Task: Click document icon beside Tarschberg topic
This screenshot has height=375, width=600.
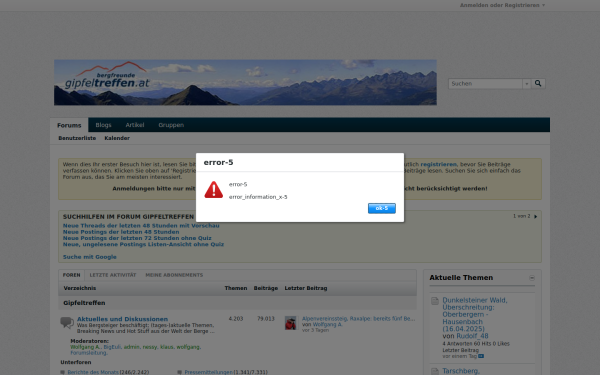Action: (x=435, y=371)
